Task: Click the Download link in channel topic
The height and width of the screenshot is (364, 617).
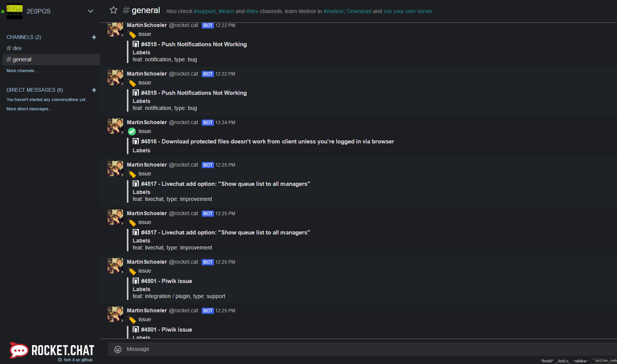Action: pyautogui.click(x=359, y=11)
